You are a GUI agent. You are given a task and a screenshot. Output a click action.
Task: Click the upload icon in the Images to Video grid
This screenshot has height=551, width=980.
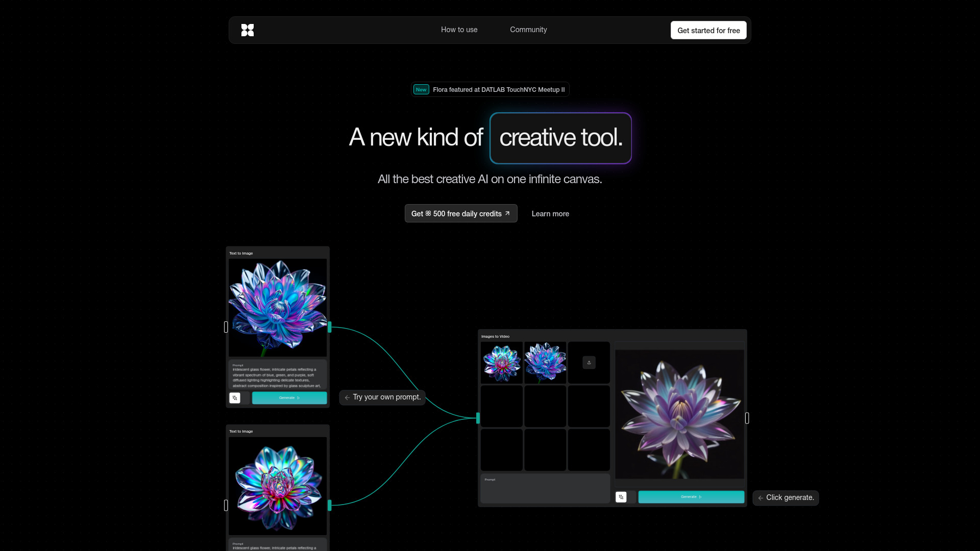(x=589, y=362)
